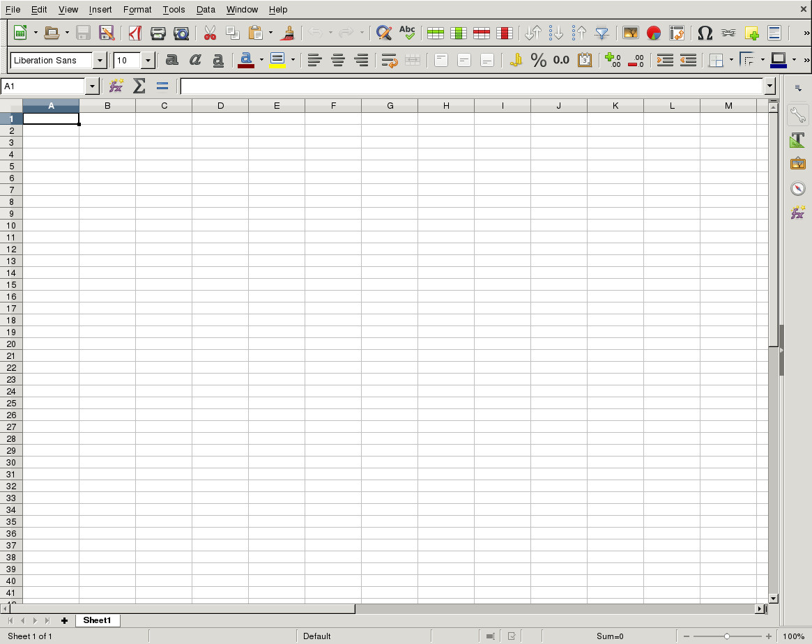Open the font color dropdown arrow
Viewport: 812px width, 644px height.
pos(261,60)
